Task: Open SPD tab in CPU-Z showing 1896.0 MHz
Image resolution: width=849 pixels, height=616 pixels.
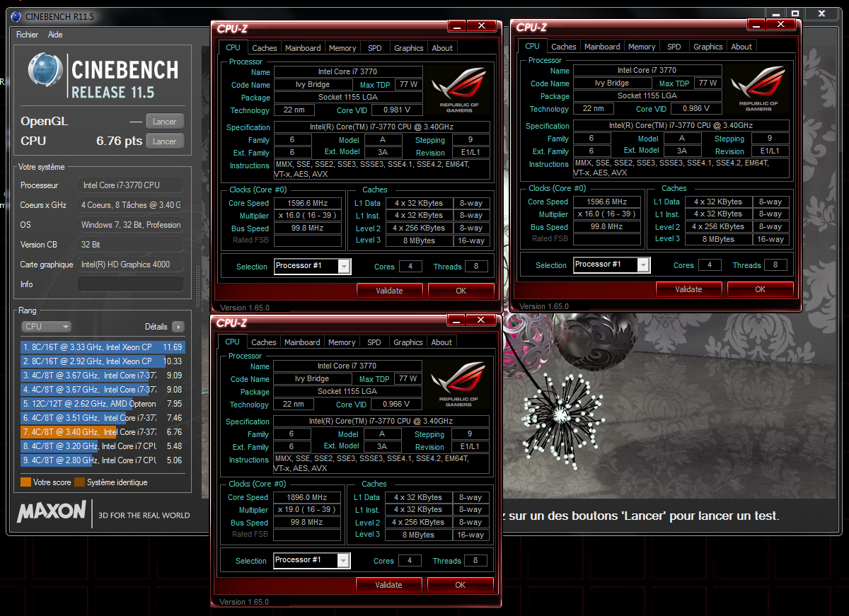Action: [x=374, y=342]
